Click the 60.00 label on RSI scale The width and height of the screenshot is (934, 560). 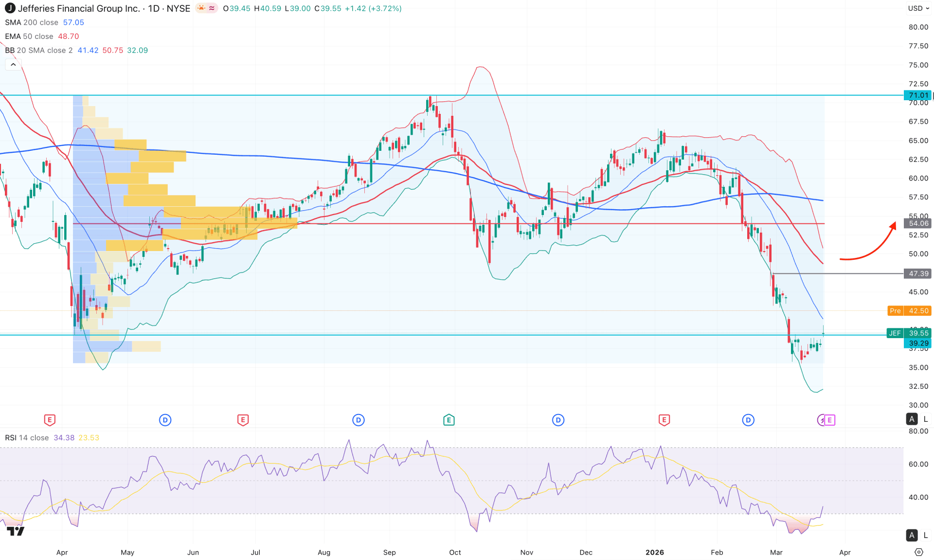918,464
